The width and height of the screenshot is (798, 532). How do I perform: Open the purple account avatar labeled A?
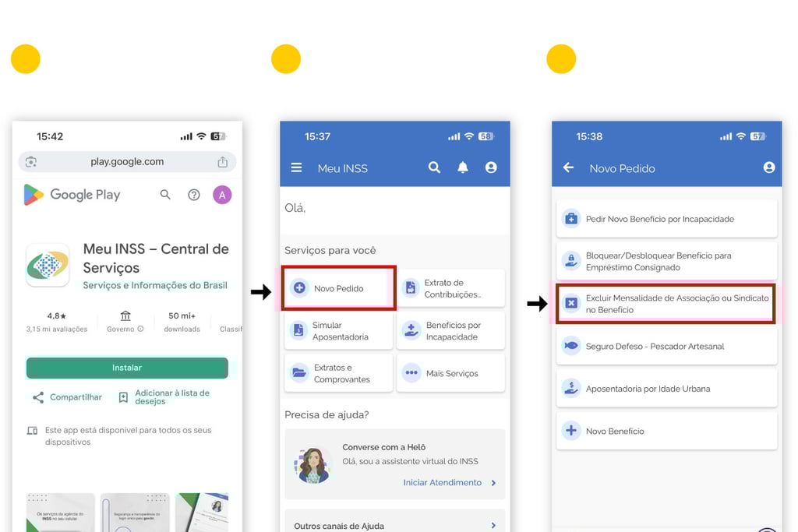pos(222,195)
